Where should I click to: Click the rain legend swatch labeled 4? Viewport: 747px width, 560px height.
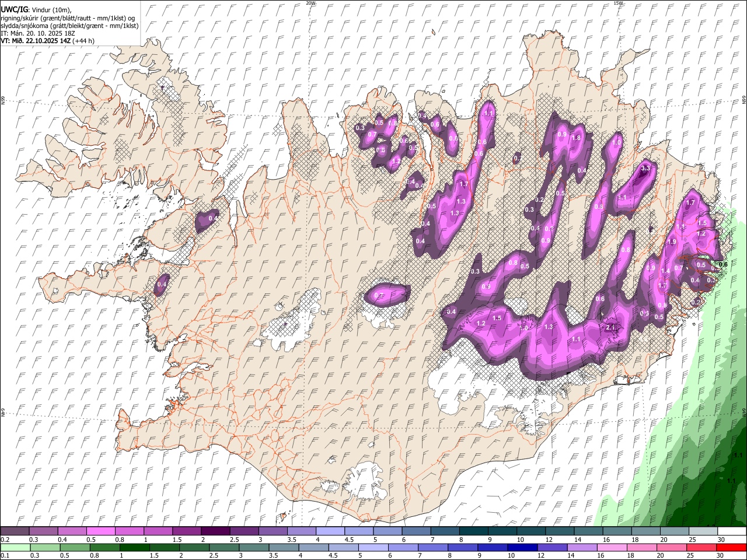coord(314,547)
